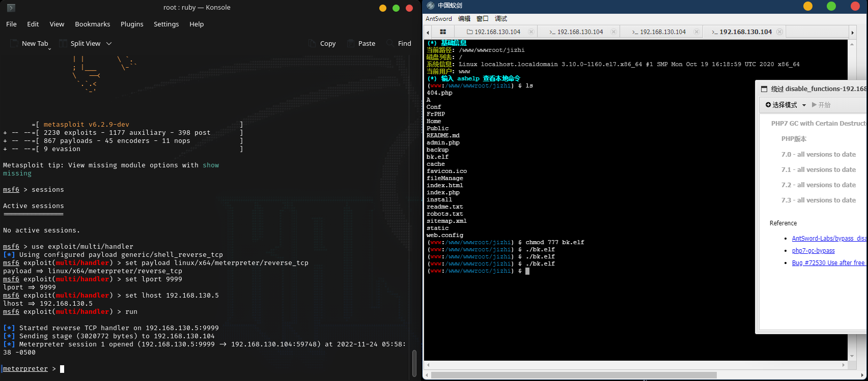This screenshot has width=868, height=381.
Task: Open the Help menu in Konsole
Action: 197,24
